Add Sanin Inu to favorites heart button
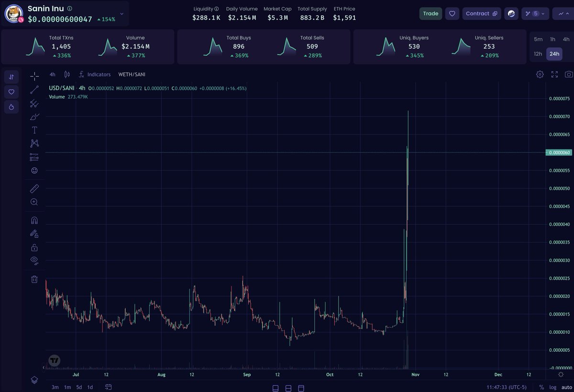 pos(452,13)
